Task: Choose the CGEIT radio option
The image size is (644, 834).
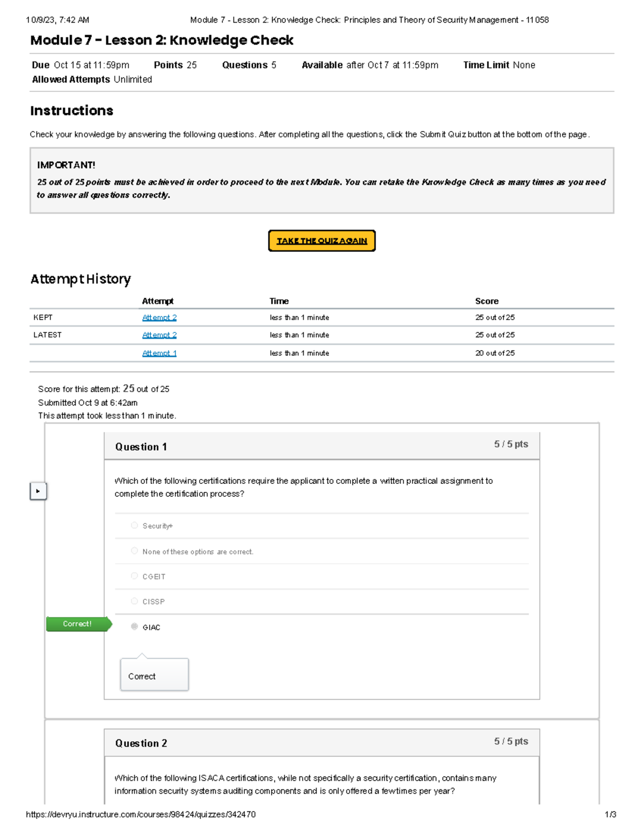Action: coord(134,576)
